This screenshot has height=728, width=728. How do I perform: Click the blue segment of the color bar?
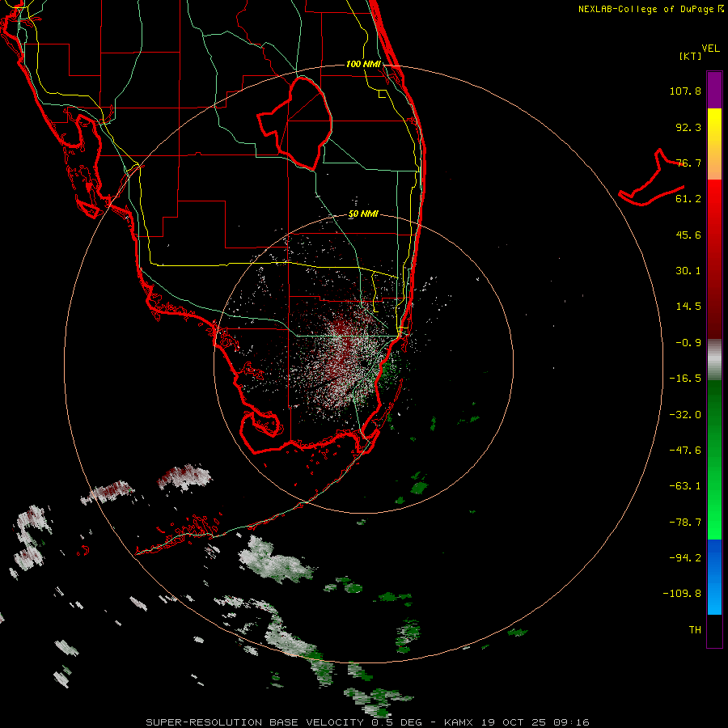[714, 577]
